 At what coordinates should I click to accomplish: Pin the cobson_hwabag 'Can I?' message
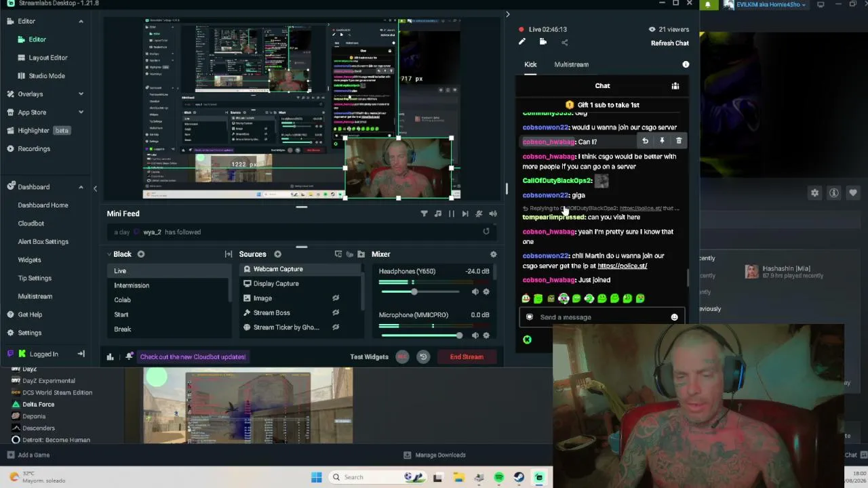click(x=662, y=141)
